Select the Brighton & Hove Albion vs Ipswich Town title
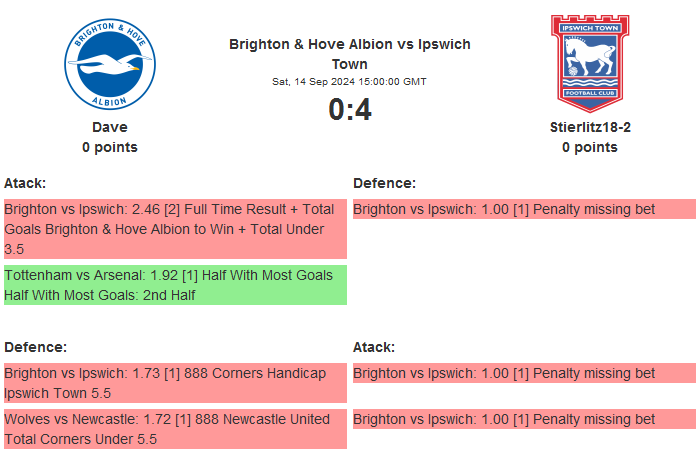 tap(349, 53)
